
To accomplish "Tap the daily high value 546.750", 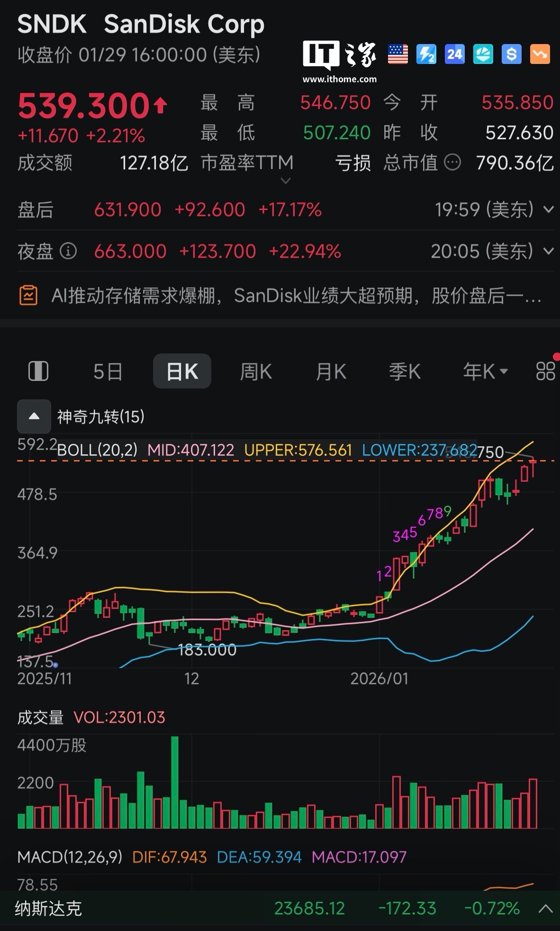I will (x=335, y=102).
